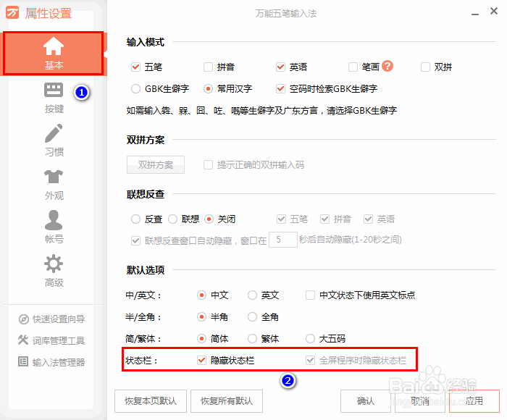Open 快速设置向导 wizard

pos(51,319)
